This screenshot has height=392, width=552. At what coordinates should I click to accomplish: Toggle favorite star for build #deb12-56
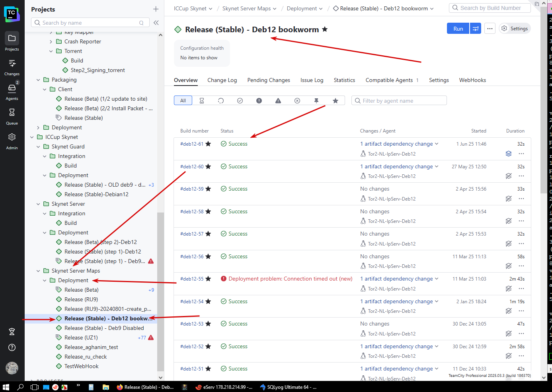point(208,256)
